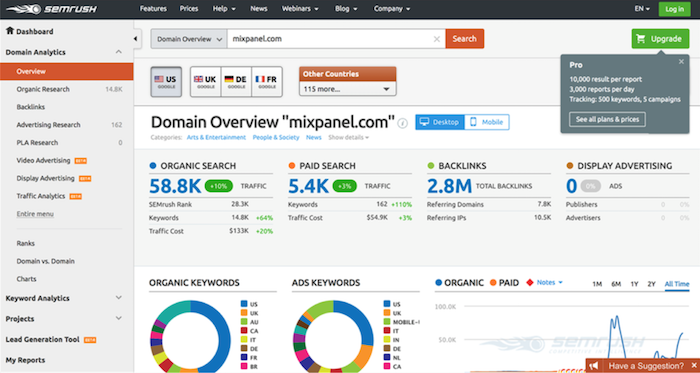Open the Blog menu dropdown
This screenshot has width=700, height=373.
346,9
